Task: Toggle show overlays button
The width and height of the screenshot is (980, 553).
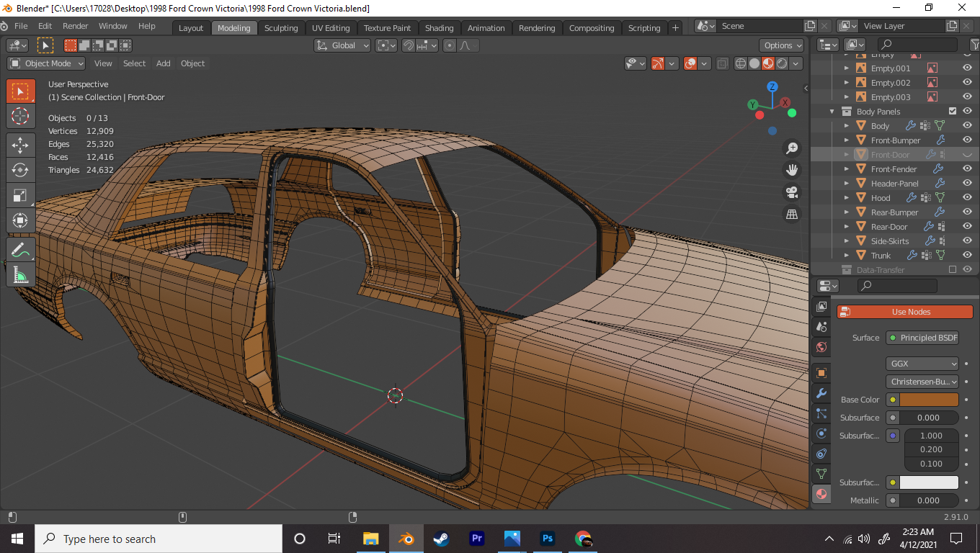Action: coord(690,63)
